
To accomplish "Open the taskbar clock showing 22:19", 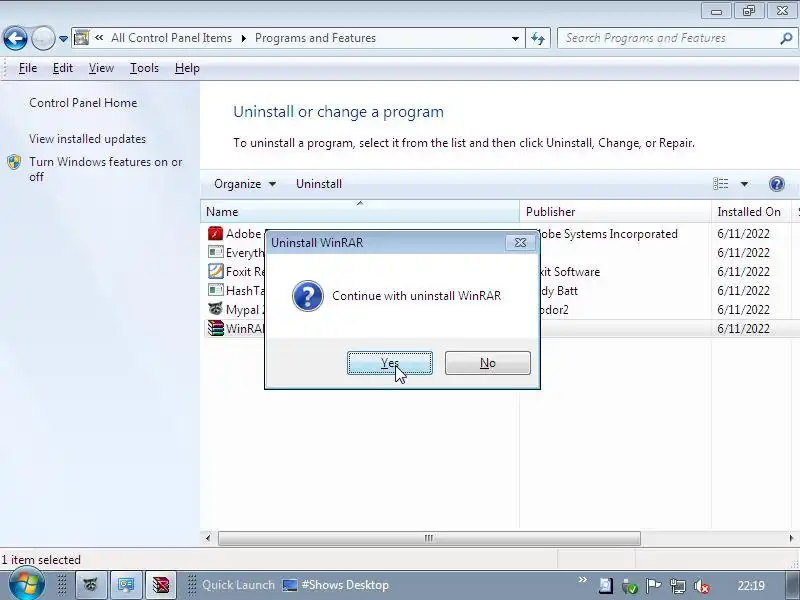I will (x=751, y=586).
